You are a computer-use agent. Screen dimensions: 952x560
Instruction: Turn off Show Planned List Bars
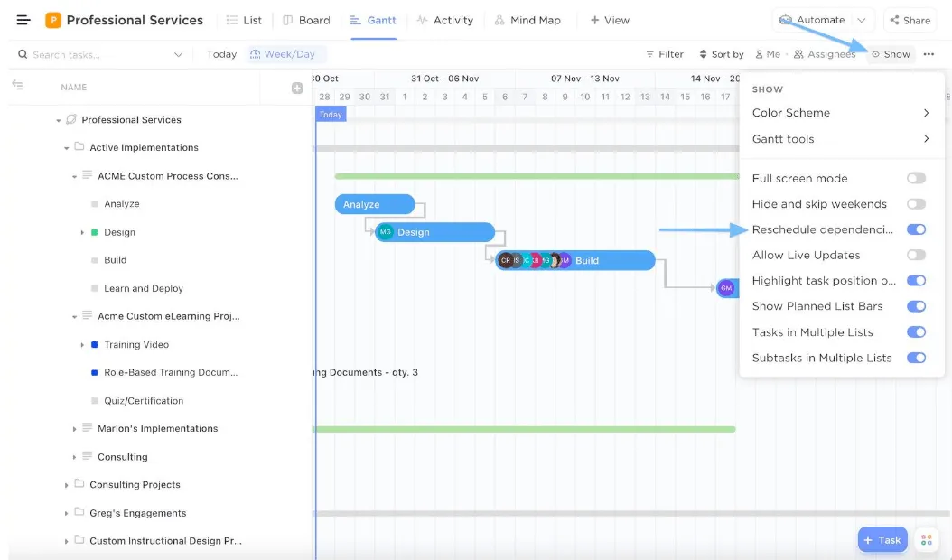pyautogui.click(x=916, y=306)
